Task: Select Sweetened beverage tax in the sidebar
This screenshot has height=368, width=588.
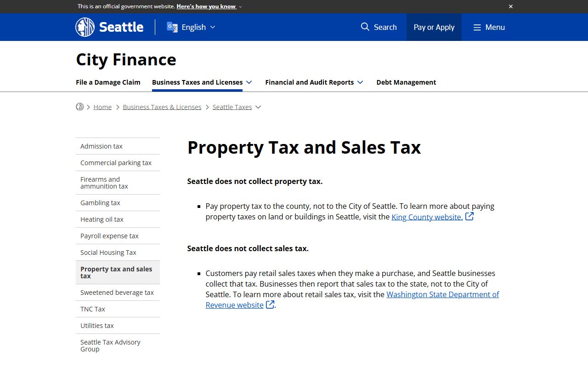Action: [x=118, y=293]
